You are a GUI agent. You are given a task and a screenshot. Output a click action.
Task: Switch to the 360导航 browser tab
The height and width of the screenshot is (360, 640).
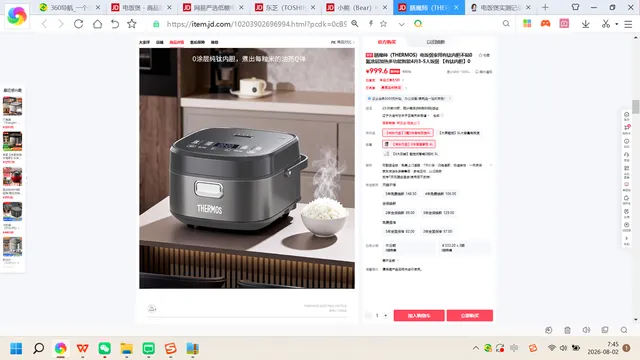(70, 7)
